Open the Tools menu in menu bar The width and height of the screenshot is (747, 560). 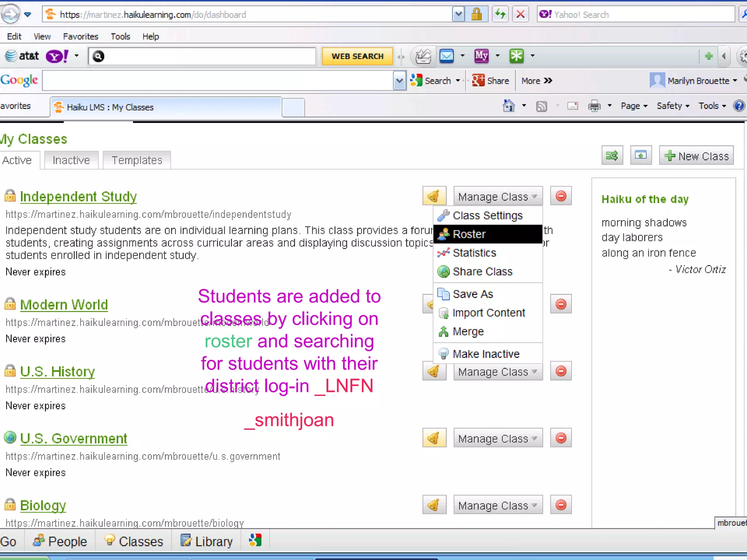pyautogui.click(x=120, y=36)
